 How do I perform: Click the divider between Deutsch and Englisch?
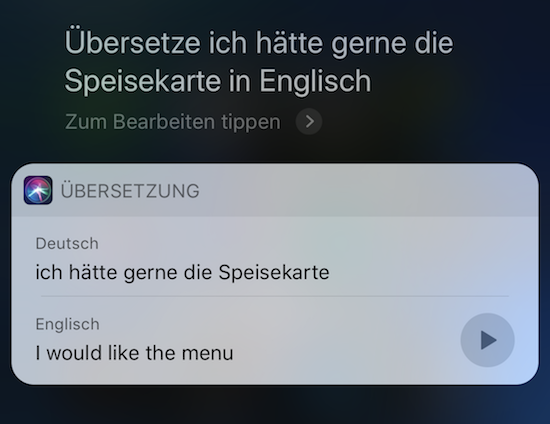pyautogui.click(x=275, y=296)
